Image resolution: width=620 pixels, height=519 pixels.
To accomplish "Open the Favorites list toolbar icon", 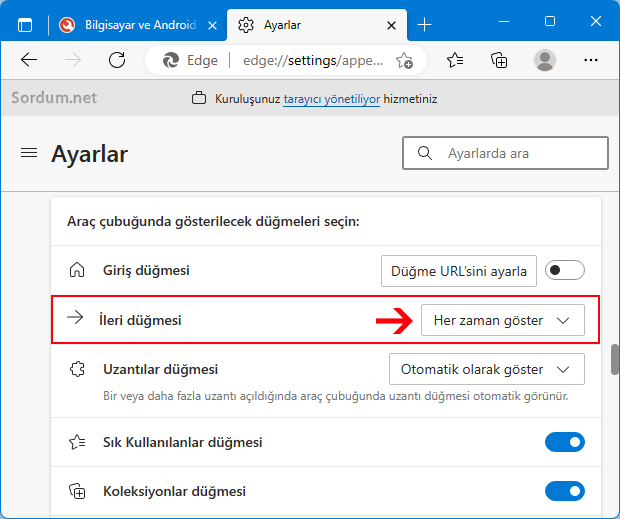I will coord(455,60).
